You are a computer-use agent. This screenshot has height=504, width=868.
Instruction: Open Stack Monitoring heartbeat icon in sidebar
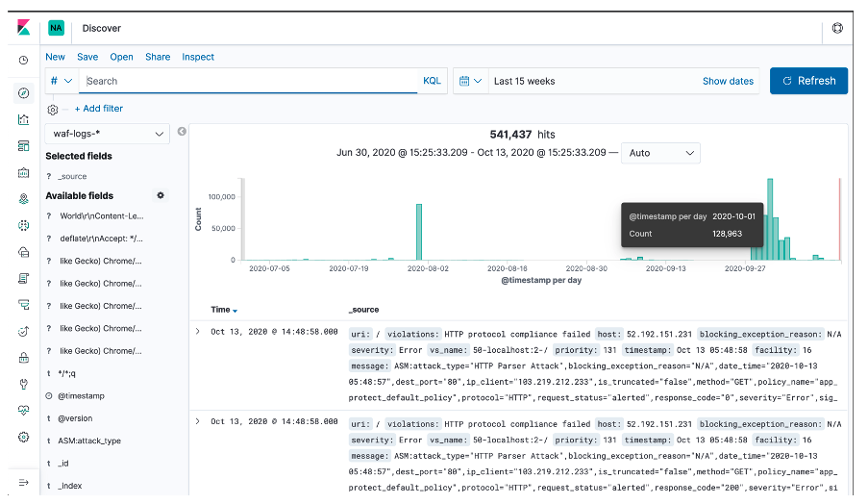pos(23,411)
